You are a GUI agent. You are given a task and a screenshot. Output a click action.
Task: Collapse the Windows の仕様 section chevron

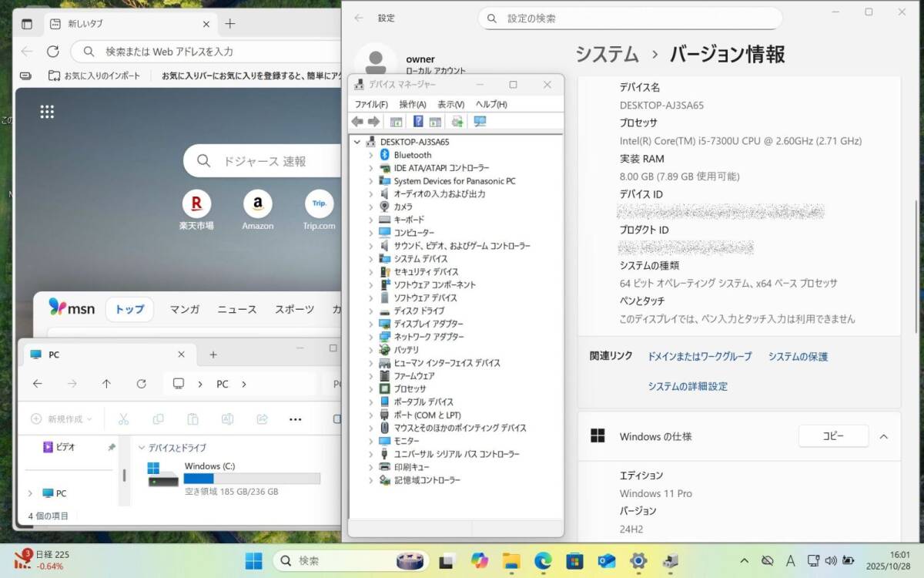click(883, 436)
